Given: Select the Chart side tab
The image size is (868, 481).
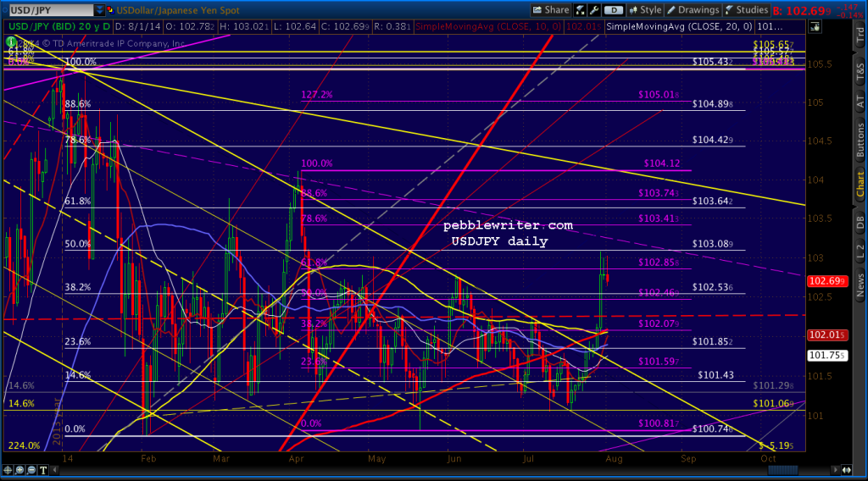Looking at the screenshot, I should click(860, 184).
